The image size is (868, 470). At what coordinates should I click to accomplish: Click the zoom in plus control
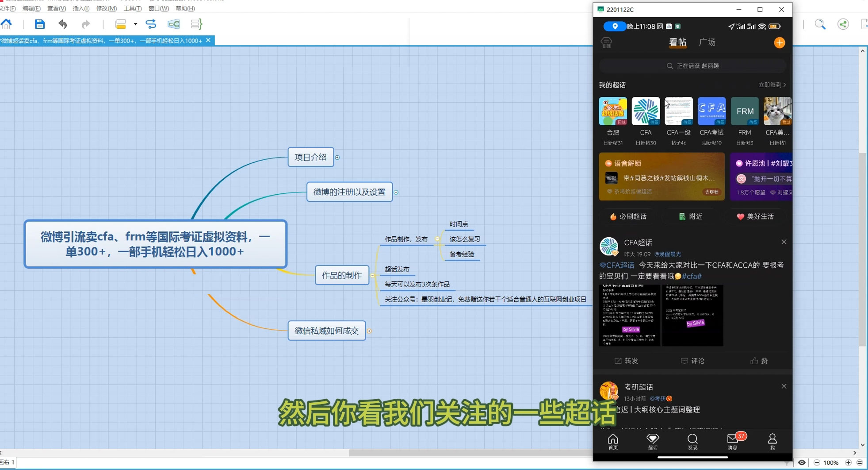[x=848, y=462]
